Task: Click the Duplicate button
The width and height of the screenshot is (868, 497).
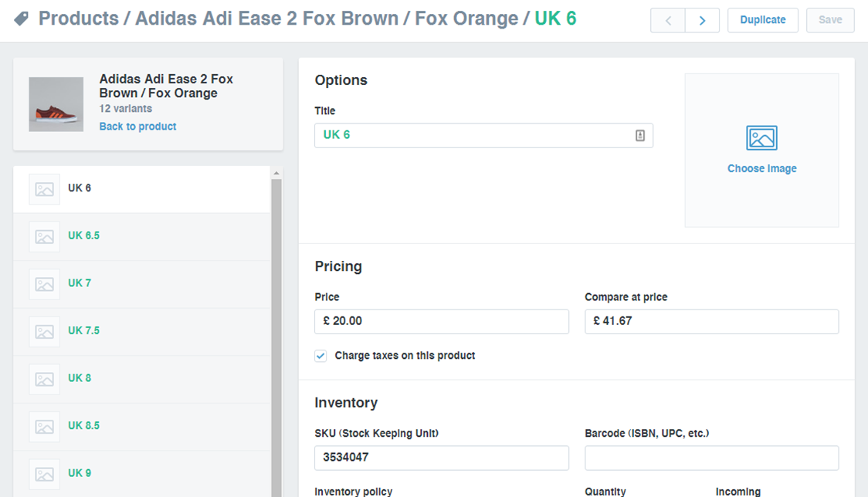Action: (x=763, y=20)
